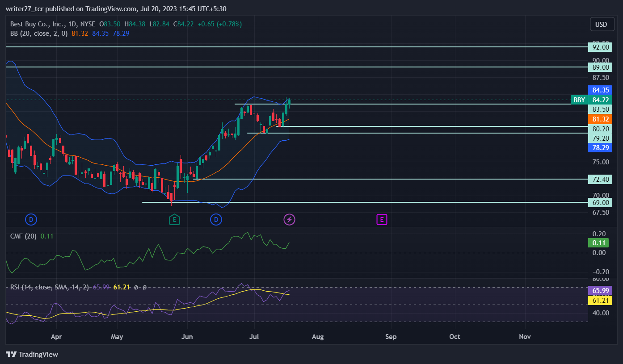Click the Oct label on time axis
623x364 pixels.
(x=455, y=337)
